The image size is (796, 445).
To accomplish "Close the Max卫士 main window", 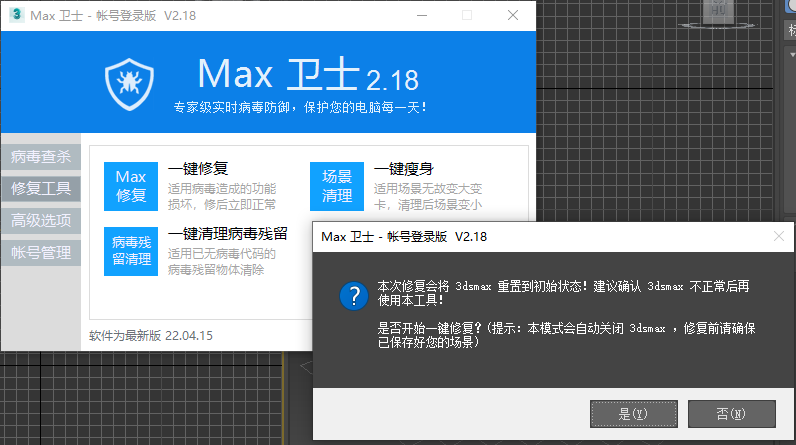I will 513,15.
